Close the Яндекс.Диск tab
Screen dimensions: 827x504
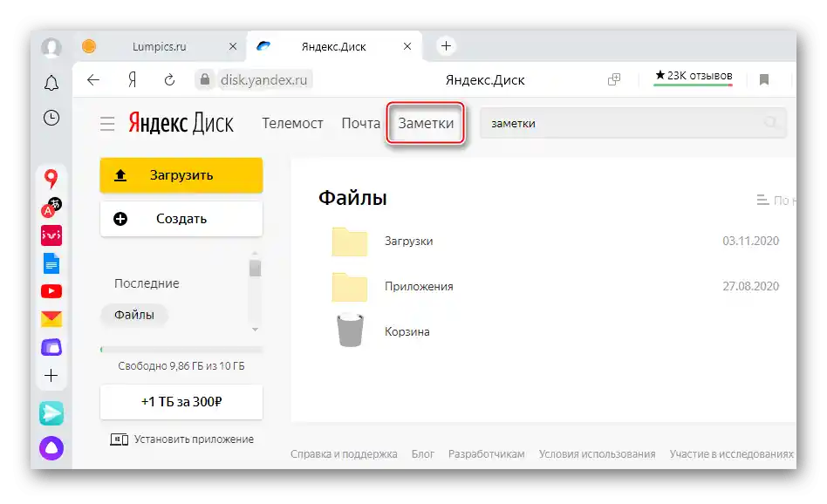(407, 46)
